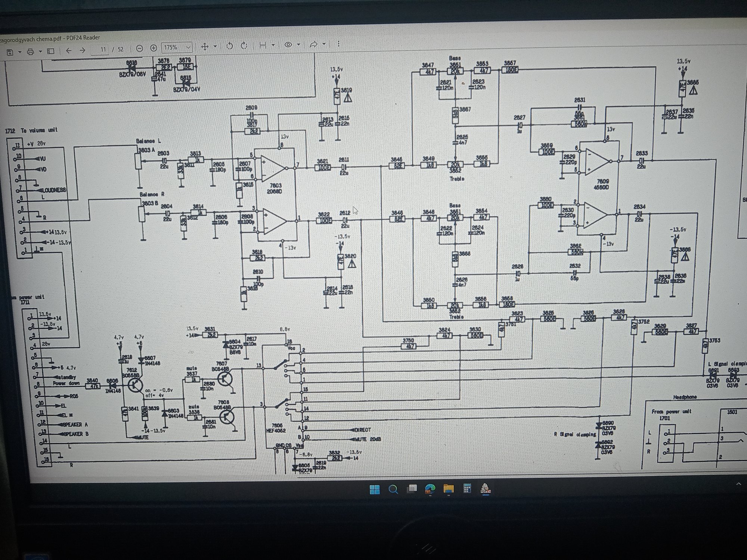Open Windows Start menu on taskbar
This screenshot has height=560, width=747.
click(374, 489)
